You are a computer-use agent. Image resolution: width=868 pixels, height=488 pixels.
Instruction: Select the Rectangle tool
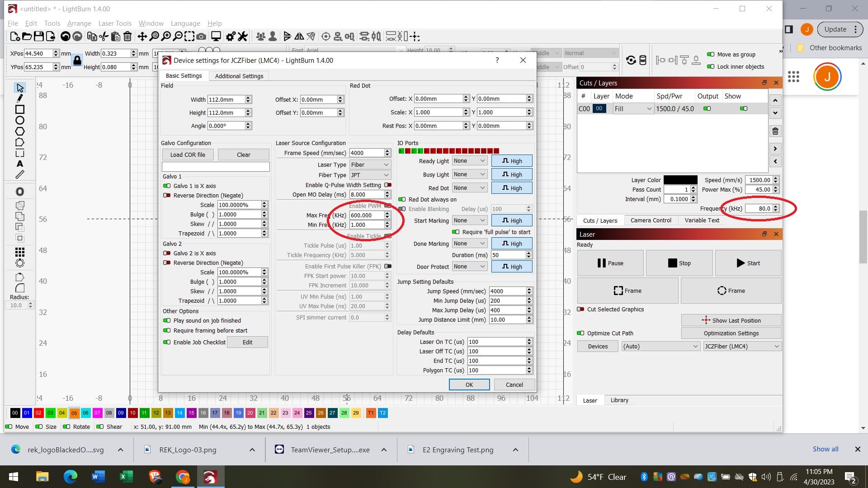click(19, 109)
